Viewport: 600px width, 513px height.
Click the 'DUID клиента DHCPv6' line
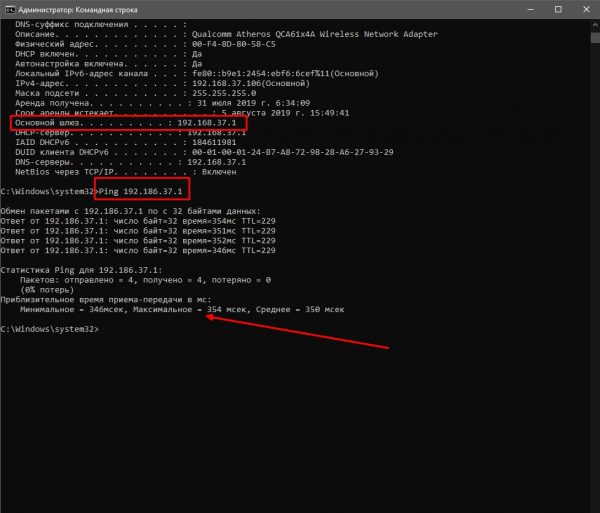(204, 152)
